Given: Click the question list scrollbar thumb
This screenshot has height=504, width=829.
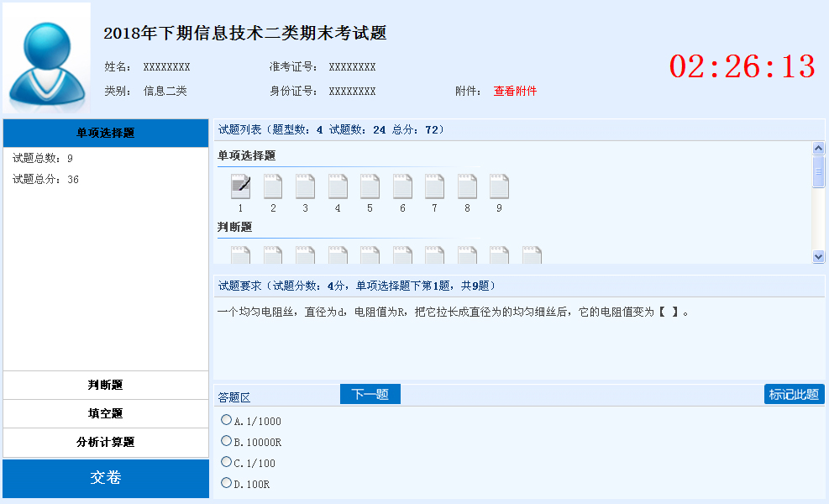Looking at the screenshot, I should [818, 171].
